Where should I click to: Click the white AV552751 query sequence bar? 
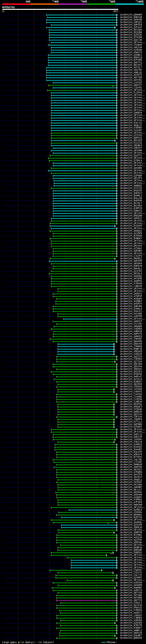tap(60, 9)
